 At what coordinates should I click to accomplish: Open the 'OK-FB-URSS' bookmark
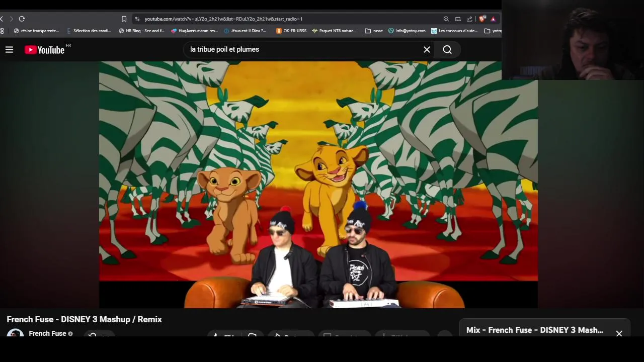tap(291, 31)
